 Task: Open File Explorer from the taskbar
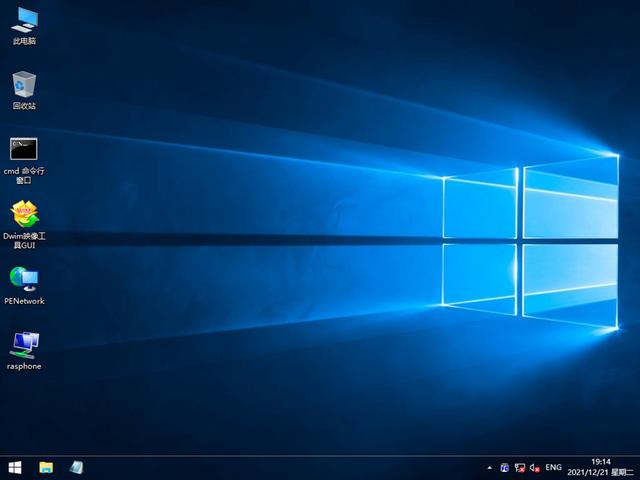pyautogui.click(x=46, y=468)
